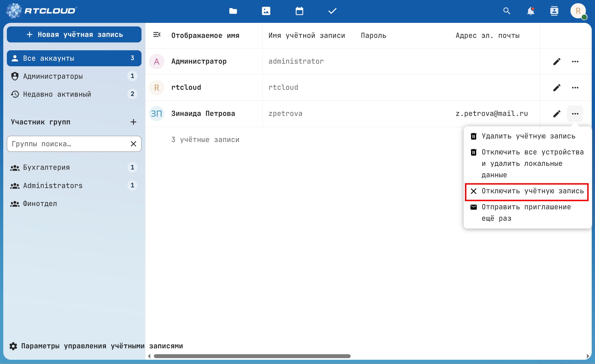Screen dimensions: 595x364
Task: Open the Contacts icon in header
Action: coord(554,11)
